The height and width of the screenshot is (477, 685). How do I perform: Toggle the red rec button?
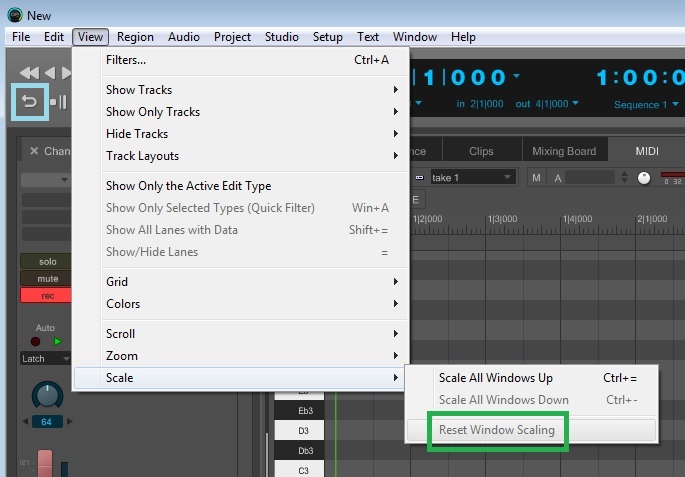click(x=45, y=296)
